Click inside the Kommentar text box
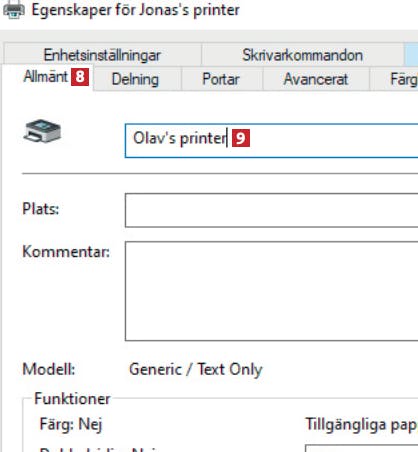418x452 pixels. [x=271, y=291]
